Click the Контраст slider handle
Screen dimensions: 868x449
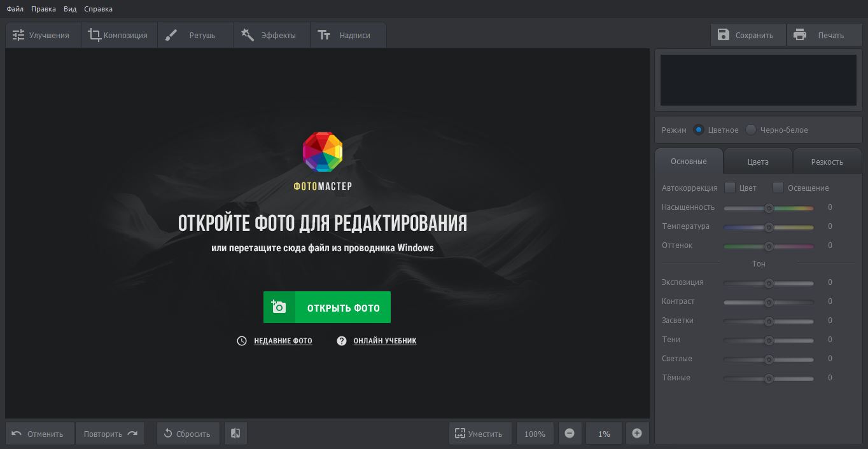(769, 302)
